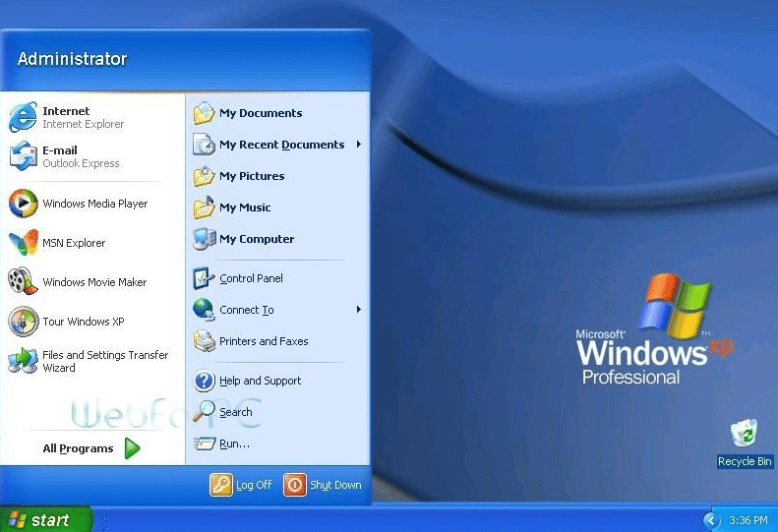Click the My Documents folder icon
The height and width of the screenshot is (532, 778).
tap(204, 113)
